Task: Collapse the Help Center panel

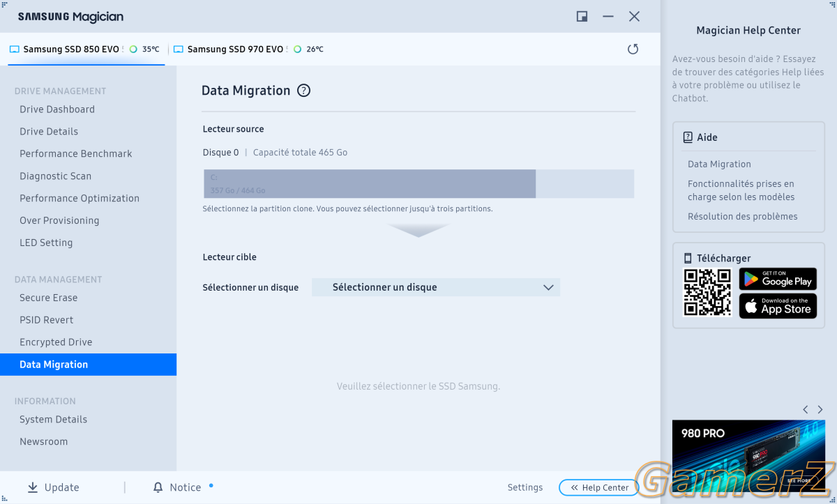Action: pyautogui.click(x=598, y=488)
